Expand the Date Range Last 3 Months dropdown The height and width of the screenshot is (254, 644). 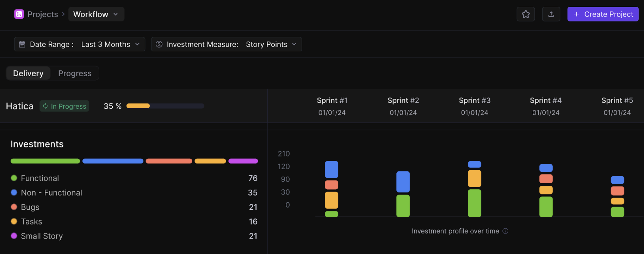110,44
